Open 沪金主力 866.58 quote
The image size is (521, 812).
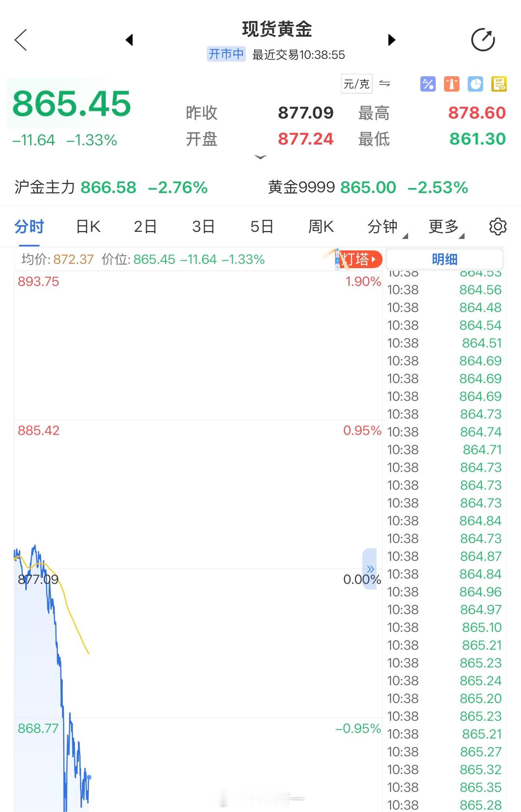click(111, 187)
